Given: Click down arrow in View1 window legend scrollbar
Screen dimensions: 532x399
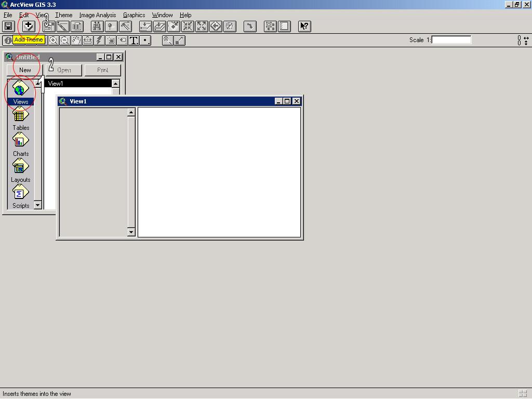Looking at the screenshot, I should coord(131,232).
